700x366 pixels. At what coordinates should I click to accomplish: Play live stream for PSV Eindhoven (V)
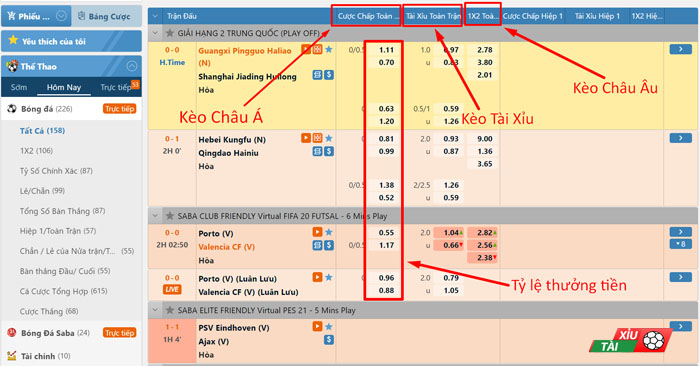(x=317, y=326)
